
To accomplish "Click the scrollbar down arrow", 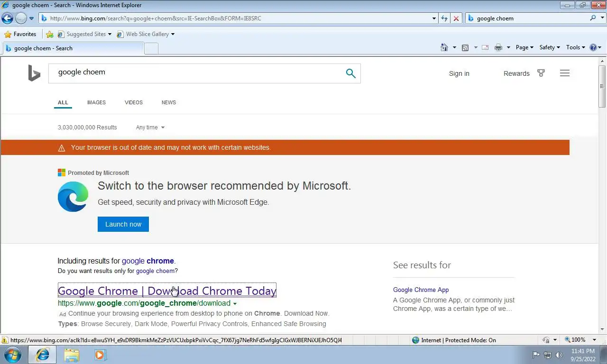I will pos(602,329).
